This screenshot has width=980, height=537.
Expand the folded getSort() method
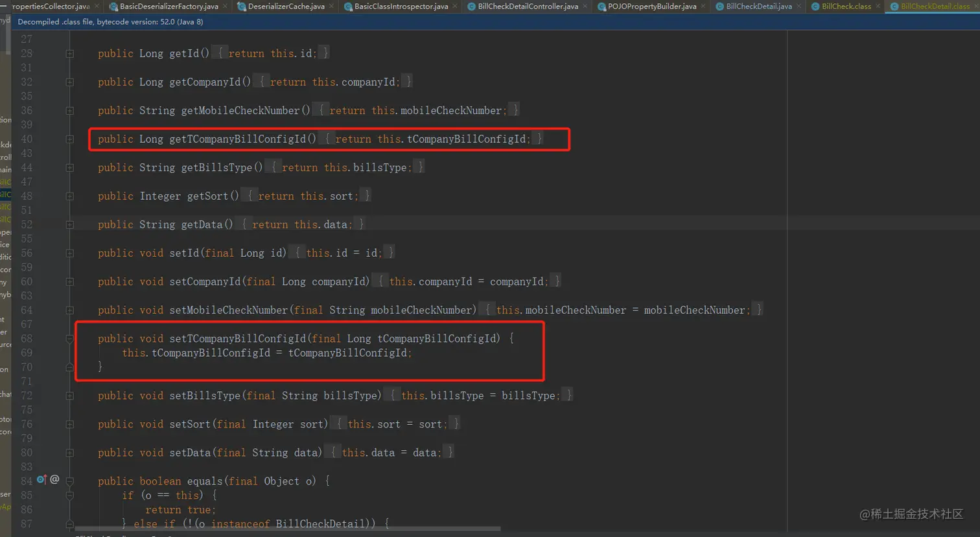pyautogui.click(x=69, y=197)
